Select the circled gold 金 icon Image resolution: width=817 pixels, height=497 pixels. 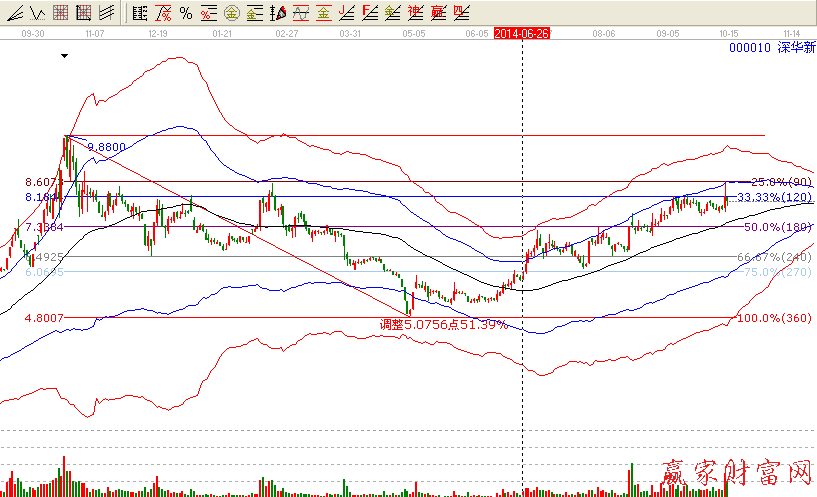tap(231, 13)
